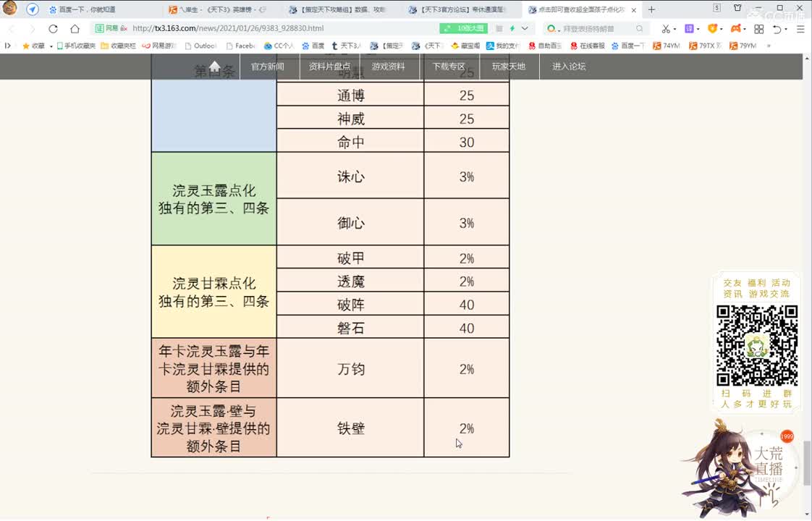Image resolution: width=812 pixels, height=521 pixels.
Task: Click the green 10倍大增 button
Action: point(462,28)
